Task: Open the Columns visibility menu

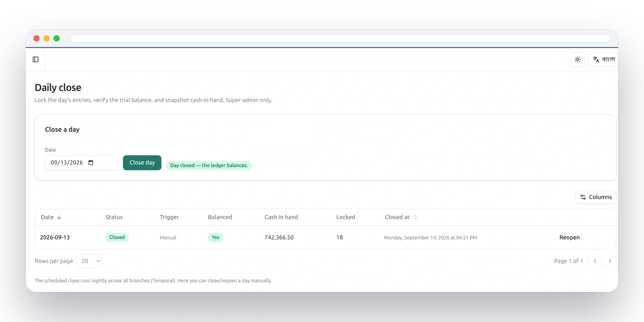Action: pyautogui.click(x=596, y=197)
